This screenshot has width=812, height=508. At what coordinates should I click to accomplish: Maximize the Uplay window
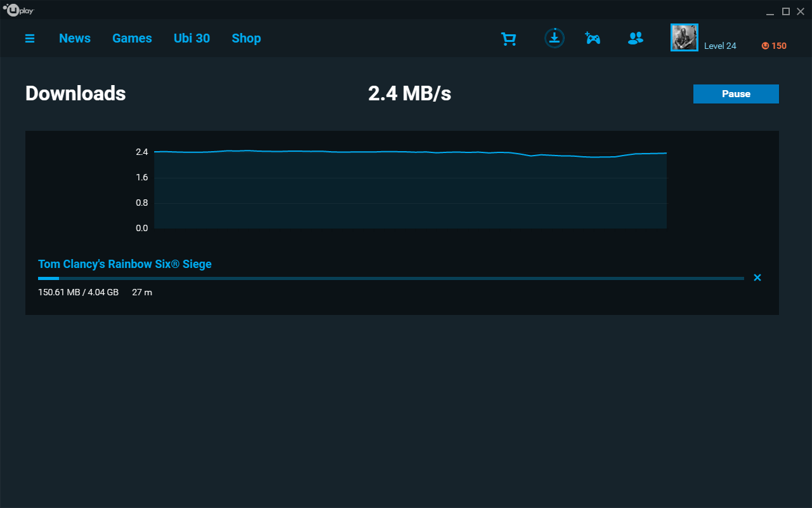[785, 11]
